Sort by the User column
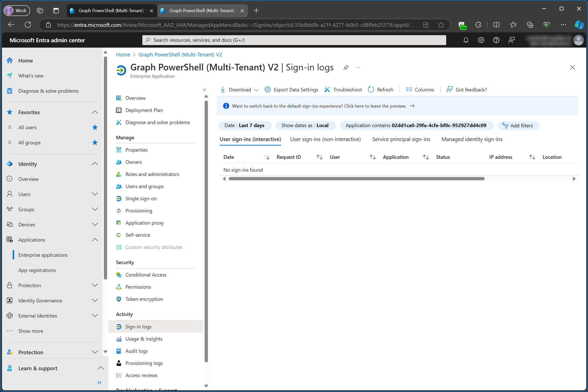588x392 pixels. tap(373, 157)
